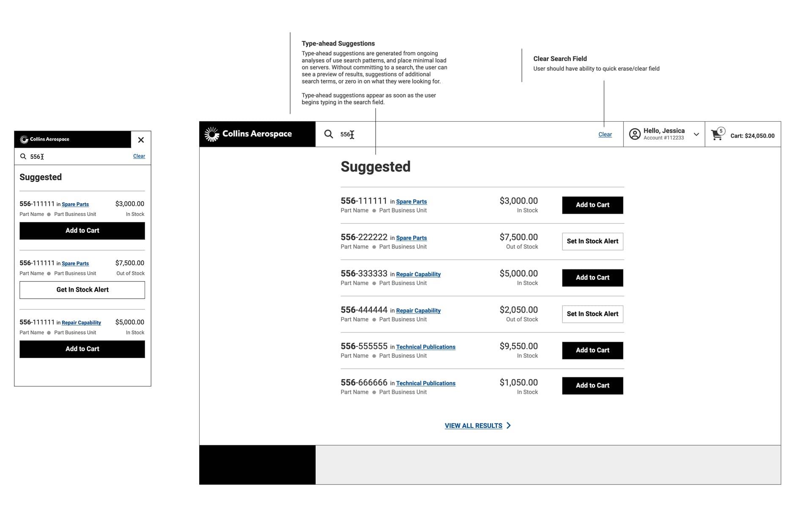Click the user account profile icon
Screen dimensions: 812x518
[x=635, y=134]
